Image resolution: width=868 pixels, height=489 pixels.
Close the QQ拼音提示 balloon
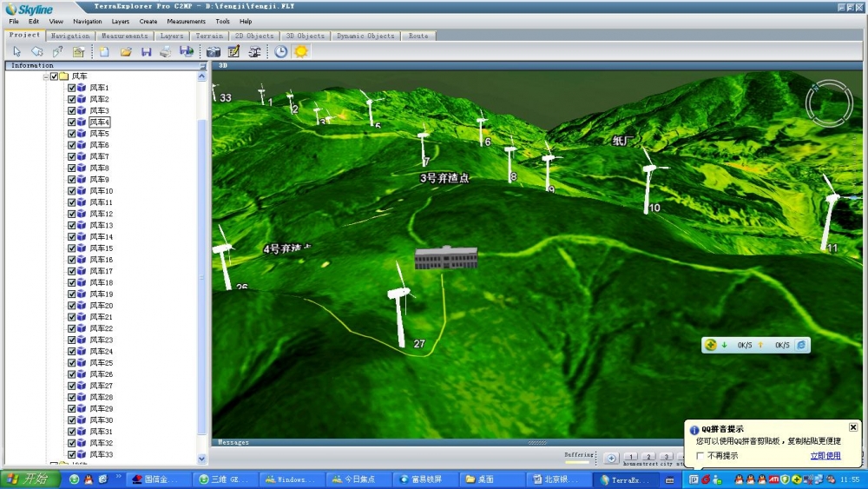853,427
